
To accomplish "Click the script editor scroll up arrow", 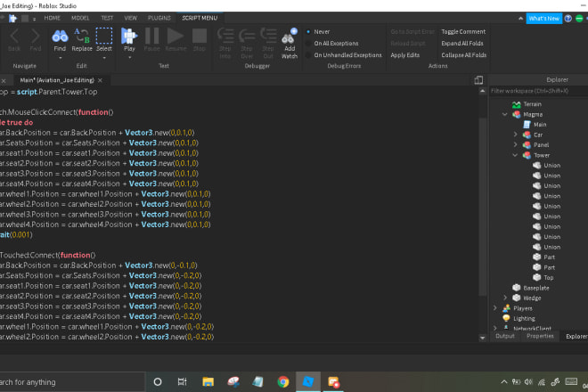I will pos(482,91).
